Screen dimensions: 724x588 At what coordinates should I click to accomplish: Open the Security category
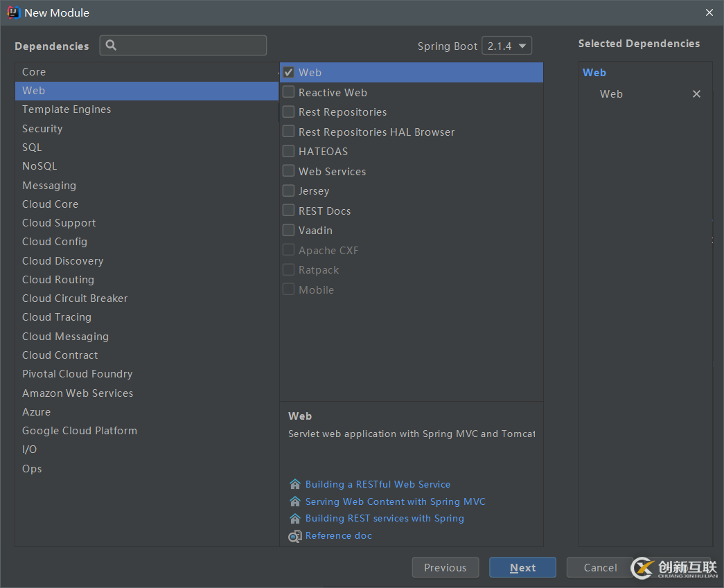coord(147,129)
